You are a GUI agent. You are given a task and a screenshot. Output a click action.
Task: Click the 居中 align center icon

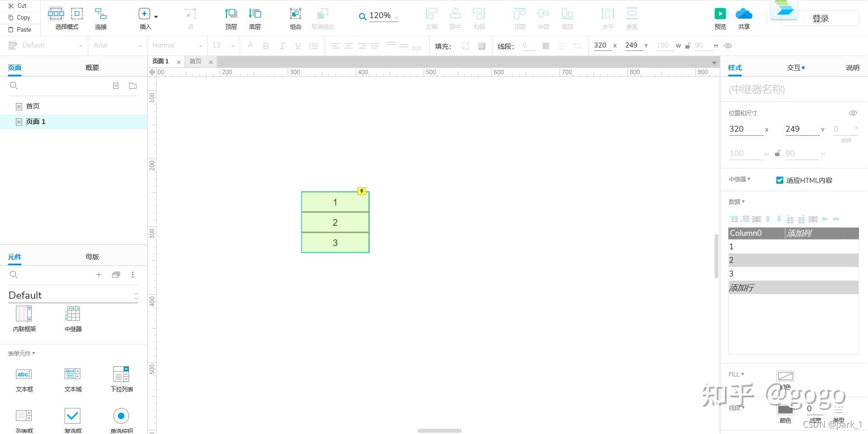click(455, 14)
